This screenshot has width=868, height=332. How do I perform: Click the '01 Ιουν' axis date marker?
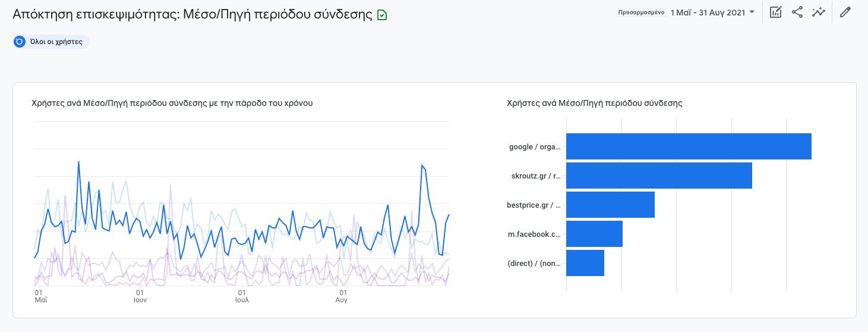click(x=140, y=296)
